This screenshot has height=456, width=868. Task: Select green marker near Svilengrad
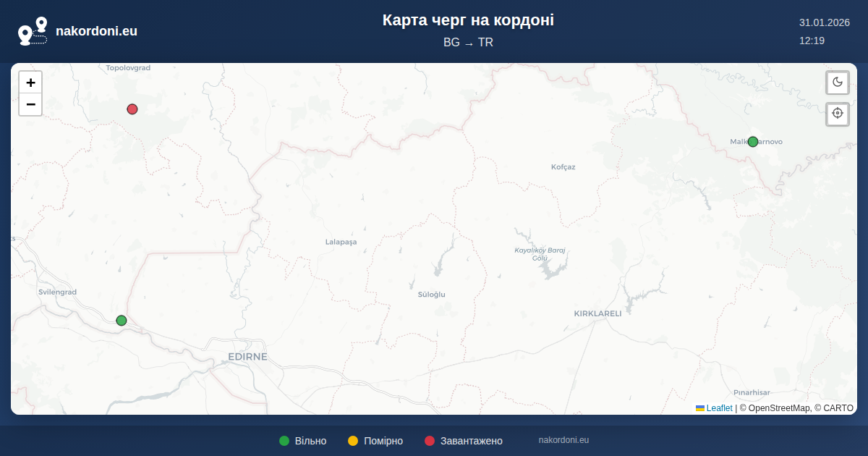click(122, 321)
